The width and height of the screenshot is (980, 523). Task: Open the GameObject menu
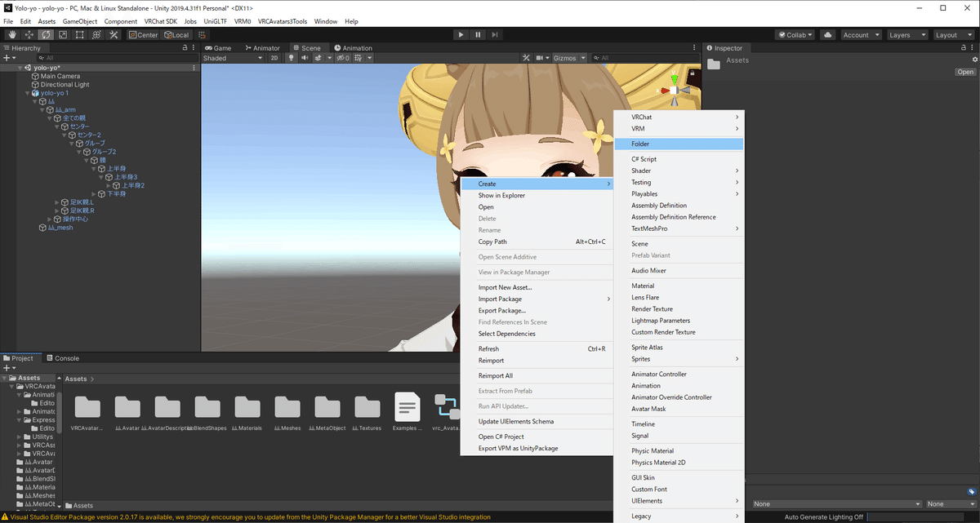coord(79,21)
